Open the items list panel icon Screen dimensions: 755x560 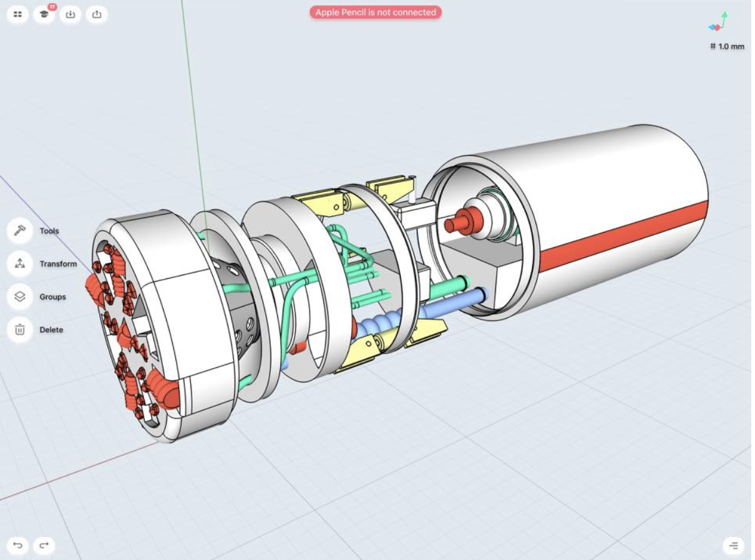coord(733,546)
